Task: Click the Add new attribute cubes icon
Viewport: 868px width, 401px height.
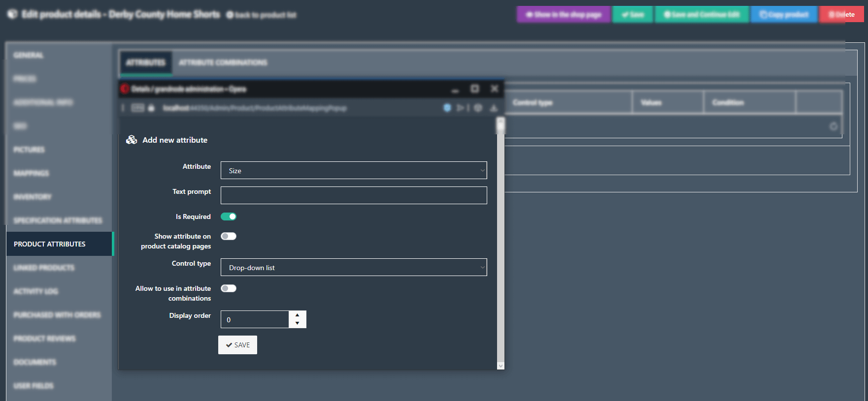Action: point(132,140)
